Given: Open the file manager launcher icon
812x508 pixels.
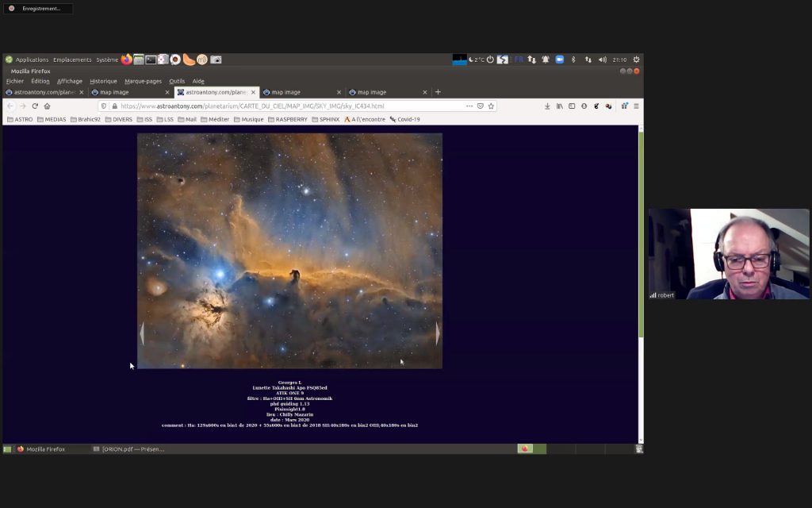Looking at the screenshot, I should 138,60.
